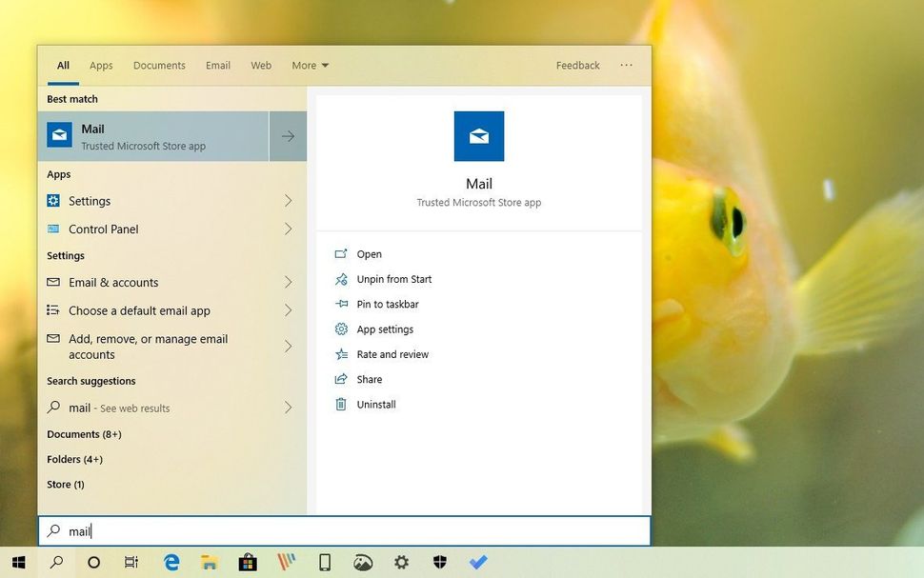Click the Share icon
The width and height of the screenshot is (924, 578).
341,378
